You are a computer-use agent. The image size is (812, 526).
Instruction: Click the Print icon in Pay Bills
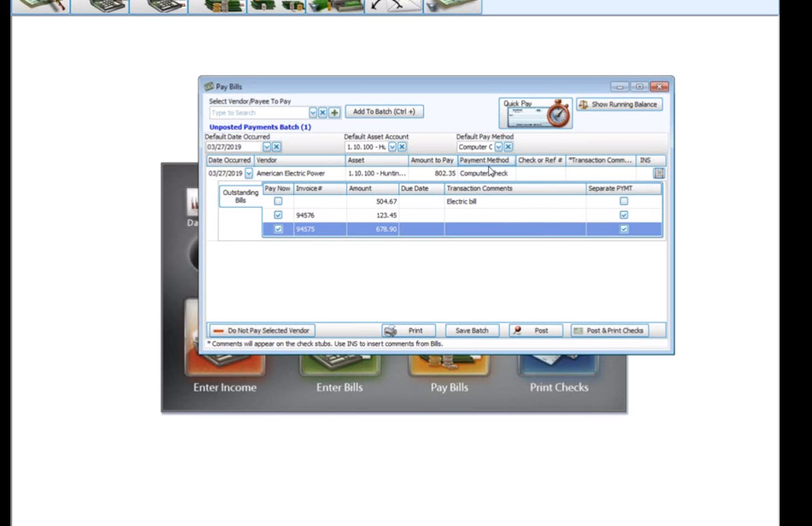[390, 330]
